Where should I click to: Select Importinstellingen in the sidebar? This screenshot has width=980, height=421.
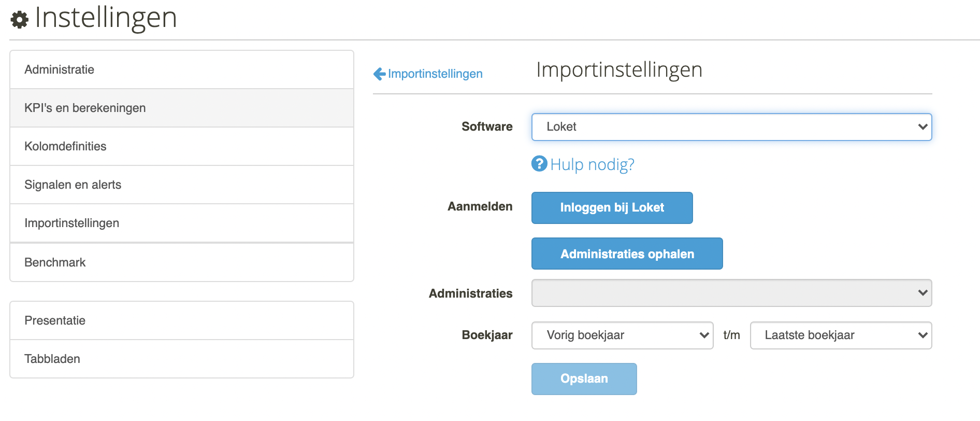point(182,223)
